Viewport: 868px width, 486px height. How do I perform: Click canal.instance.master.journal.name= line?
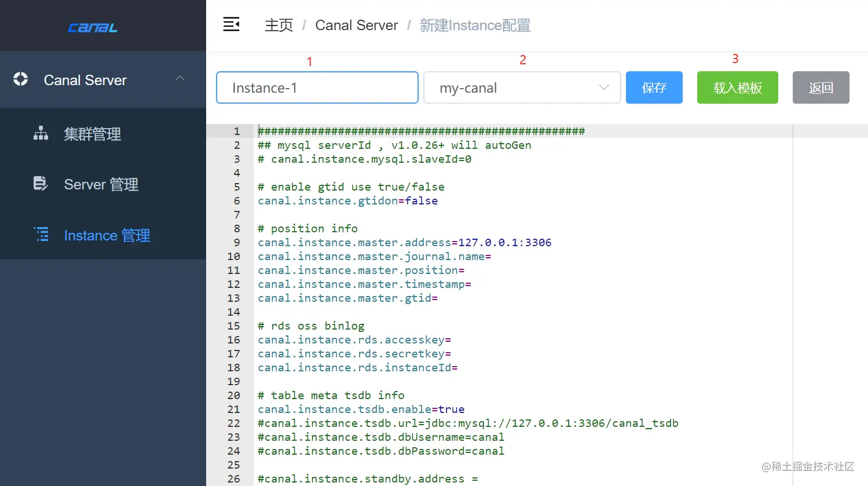(x=374, y=256)
